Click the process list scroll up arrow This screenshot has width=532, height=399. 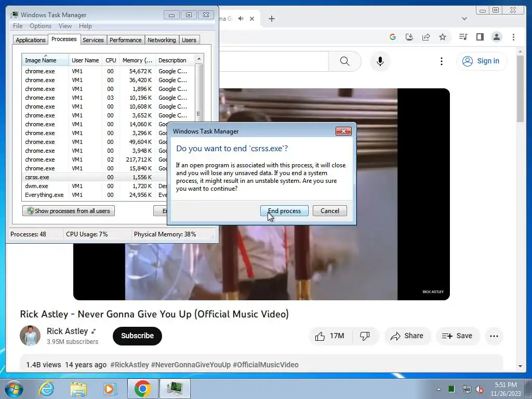click(199, 59)
